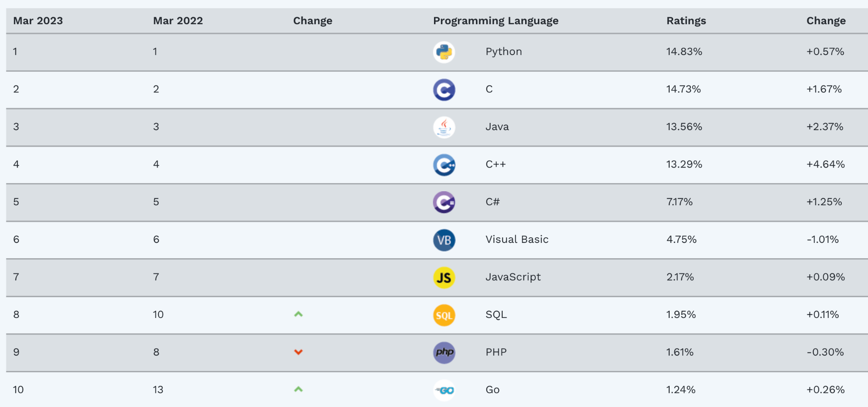Click the Ratings column header
The height and width of the screenshot is (407, 868).
coord(686,21)
